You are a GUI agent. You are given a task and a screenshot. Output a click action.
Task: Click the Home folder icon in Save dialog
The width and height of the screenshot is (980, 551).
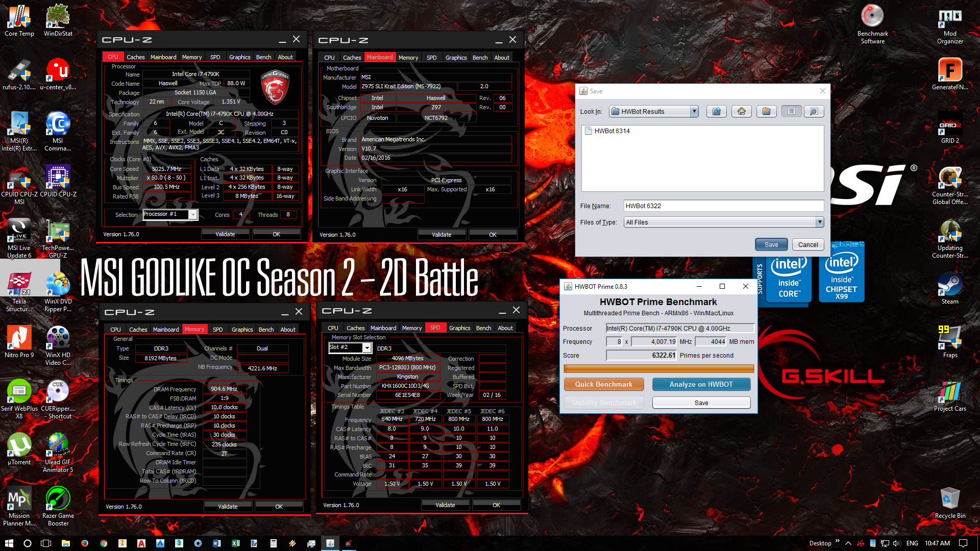point(742,111)
